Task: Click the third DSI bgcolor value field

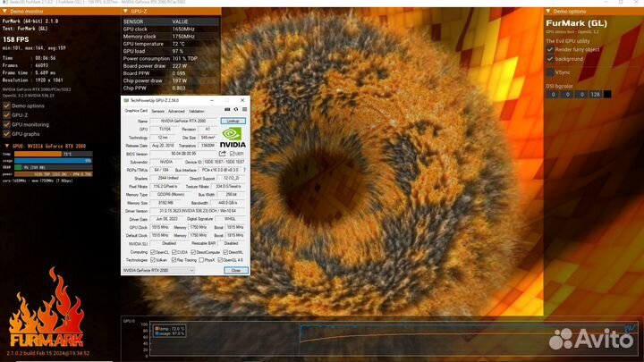Action: pos(581,95)
